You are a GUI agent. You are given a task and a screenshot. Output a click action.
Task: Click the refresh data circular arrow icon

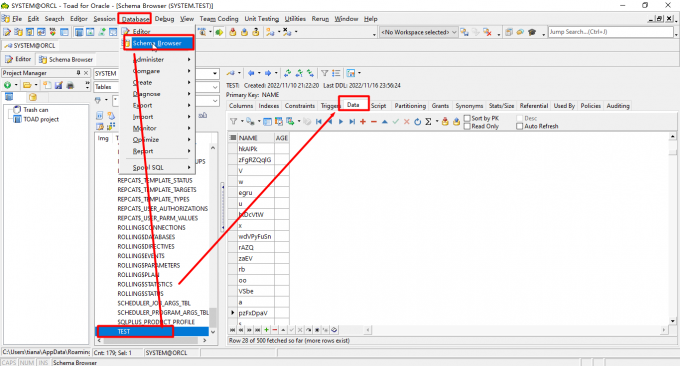coord(417,122)
